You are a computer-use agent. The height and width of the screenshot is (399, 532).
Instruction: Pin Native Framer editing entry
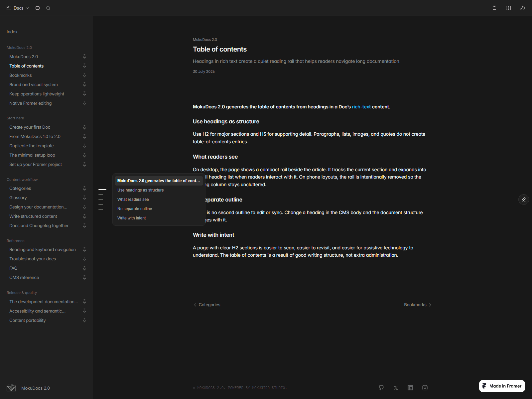coord(84,103)
